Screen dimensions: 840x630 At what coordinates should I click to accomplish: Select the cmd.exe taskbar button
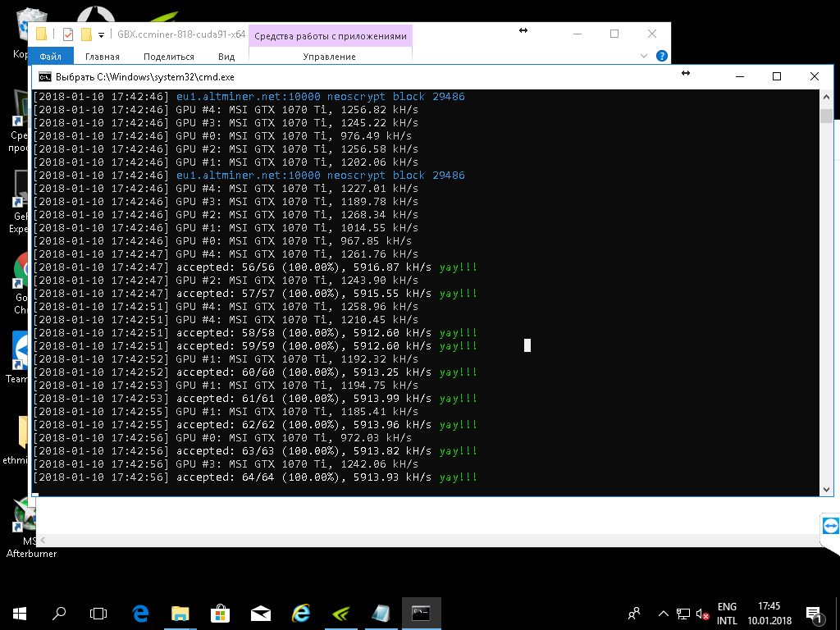pos(421,614)
